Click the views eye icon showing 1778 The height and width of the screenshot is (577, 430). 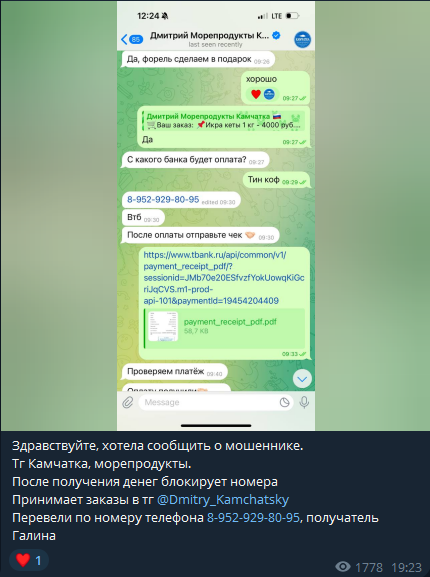tap(342, 567)
